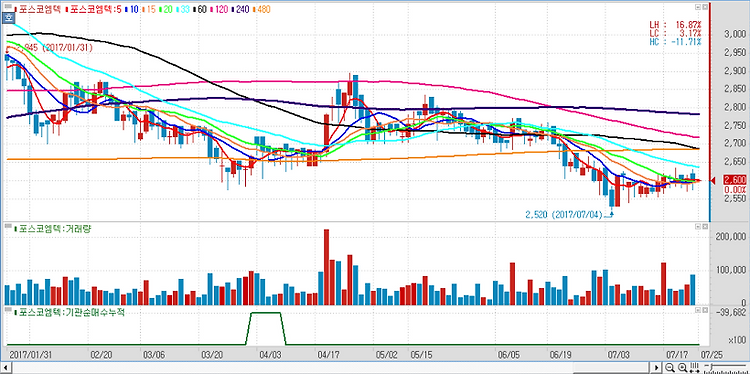The height and width of the screenshot is (374, 750).
Task: Click the 07/17 date axis label
Action: 677,355
